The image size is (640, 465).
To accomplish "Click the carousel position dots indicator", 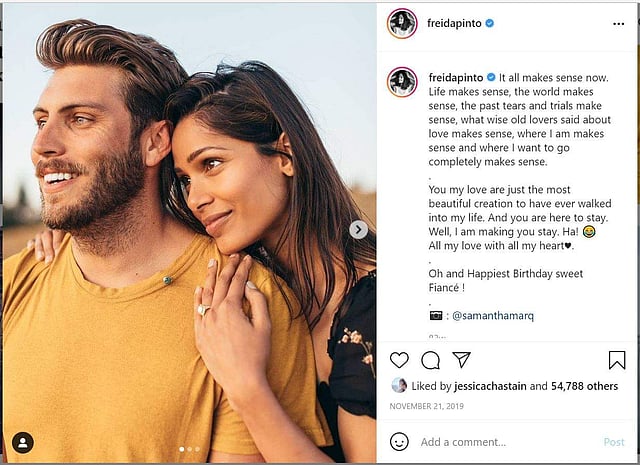I will click(189, 450).
